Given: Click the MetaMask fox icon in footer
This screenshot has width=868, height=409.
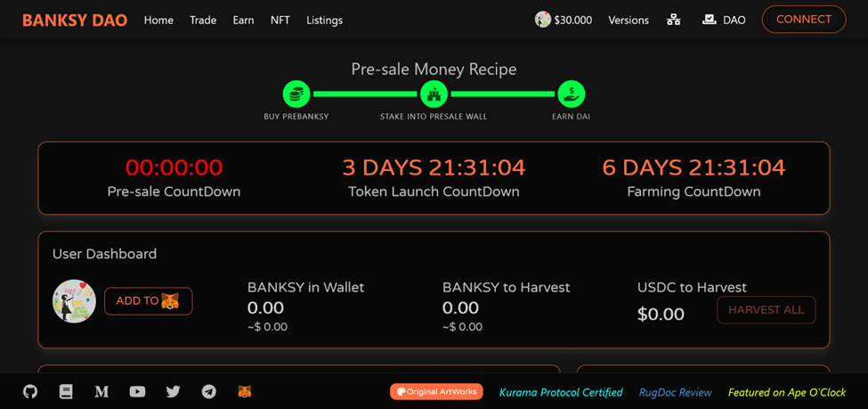Looking at the screenshot, I should click(245, 392).
